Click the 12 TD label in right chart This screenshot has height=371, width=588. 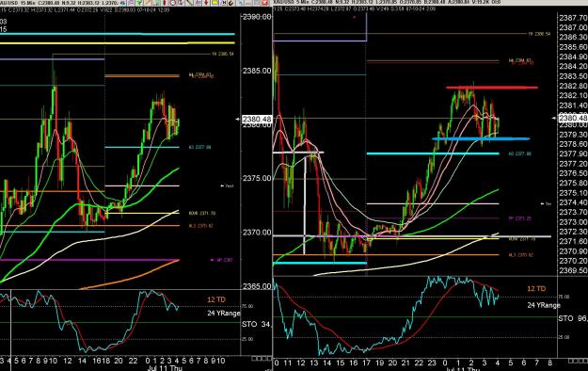coord(536,288)
